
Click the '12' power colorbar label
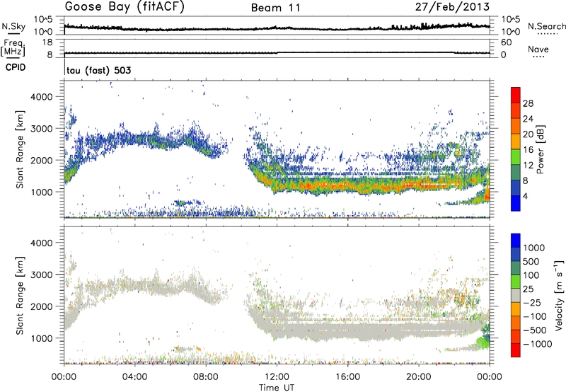click(x=528, y=166)
